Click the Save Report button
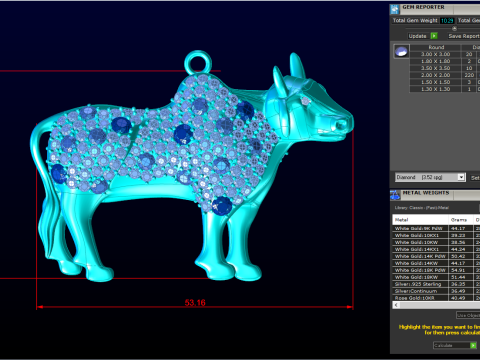The image size is (480, 360). [x=463, y=36]
